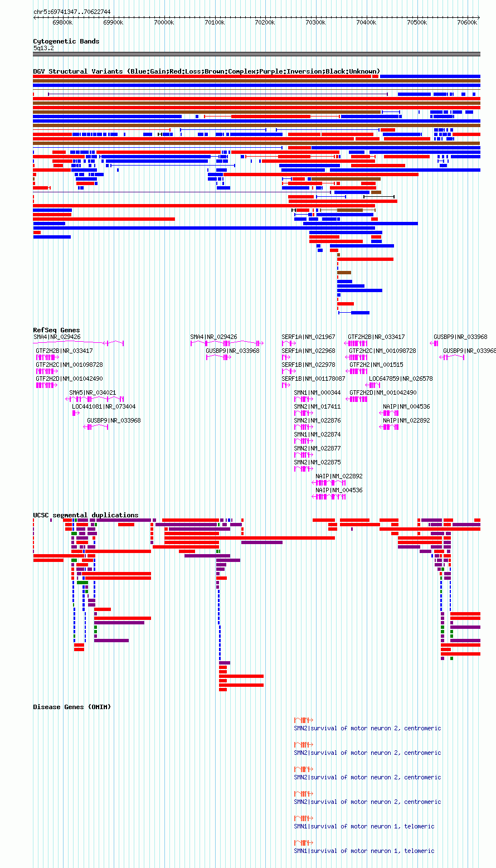Select the GTF2H2|NM_001515 gene label
Viewport: 496px width, 868px height.
coord(376,365)
